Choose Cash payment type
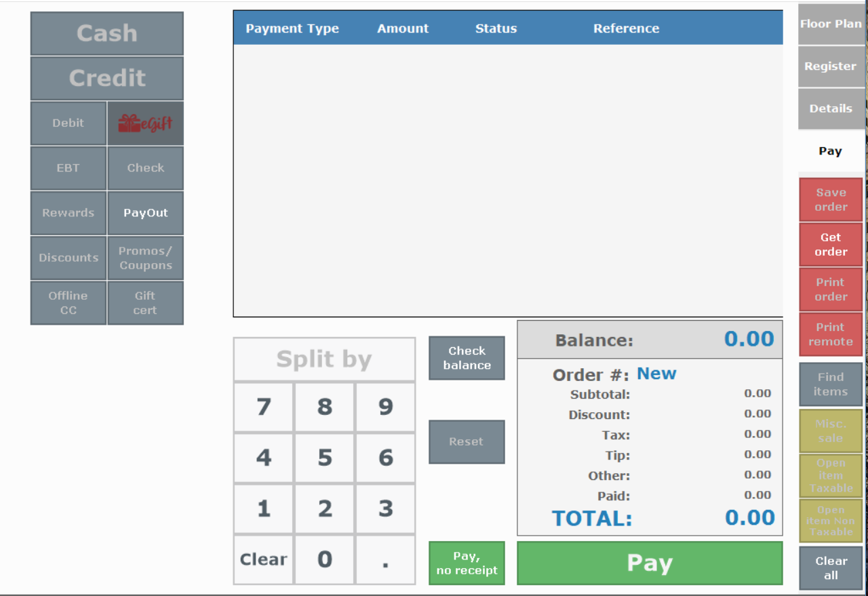Viewport: 868px width, 596px height. (x=107, y=33)
